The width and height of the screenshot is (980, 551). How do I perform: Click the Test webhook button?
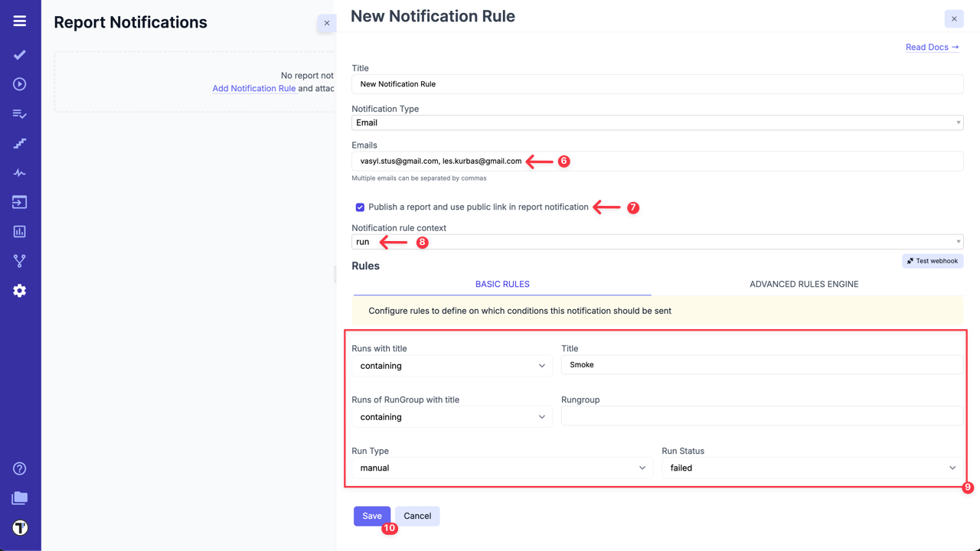(933, 261)
